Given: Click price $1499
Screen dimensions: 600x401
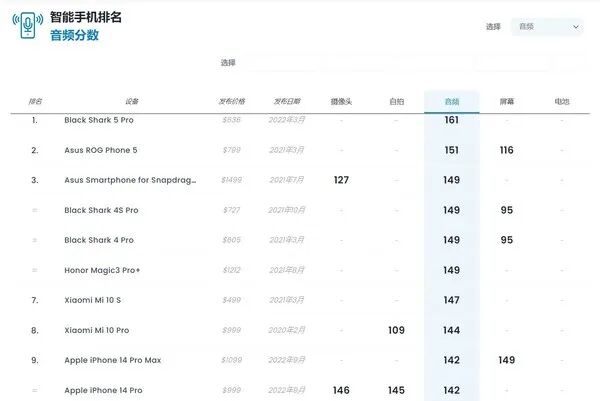Looking at the screenshot, I should [x=232, y=180].
